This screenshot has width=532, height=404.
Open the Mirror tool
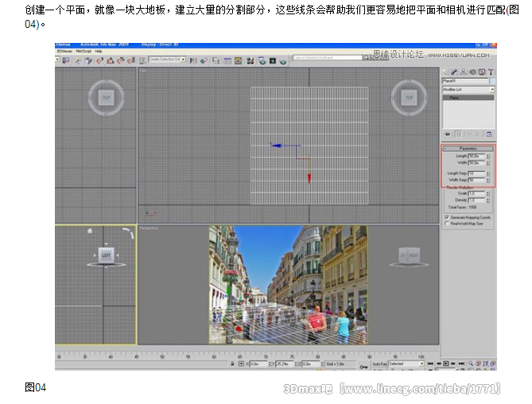click(x=193, y=60)
